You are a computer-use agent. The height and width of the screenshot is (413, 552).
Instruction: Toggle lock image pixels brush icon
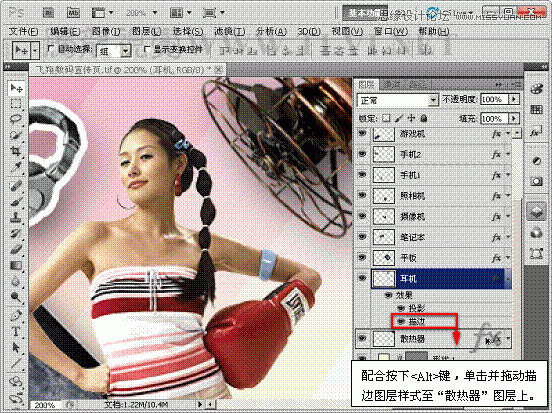[399, 118]
